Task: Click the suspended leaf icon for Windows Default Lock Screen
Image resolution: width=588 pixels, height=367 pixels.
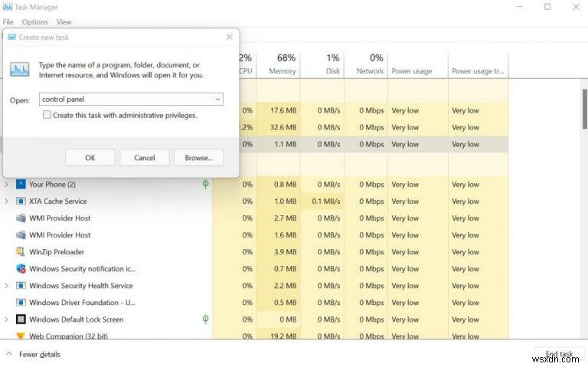Action: [x=205, y=319]
